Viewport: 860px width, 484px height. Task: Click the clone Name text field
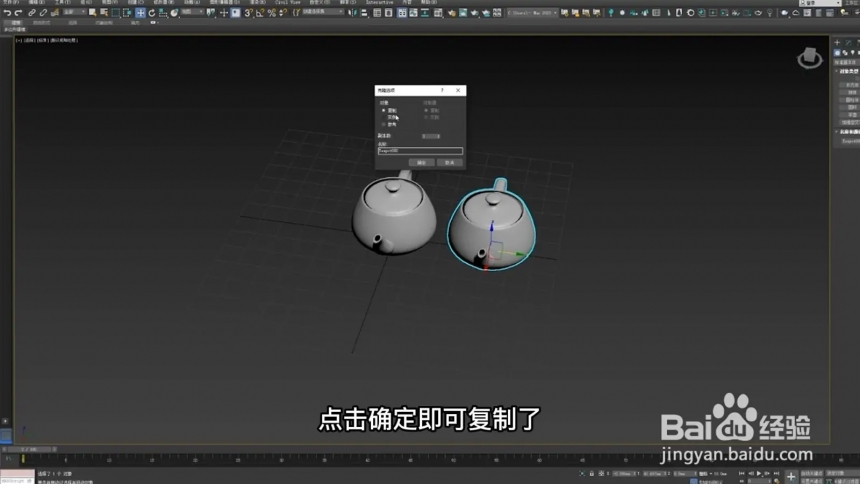pyautogui.click(x=420, y=150)
